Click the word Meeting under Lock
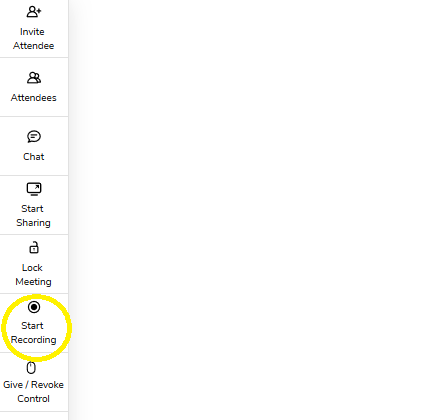432x420 pixels. tap(33, 282)
